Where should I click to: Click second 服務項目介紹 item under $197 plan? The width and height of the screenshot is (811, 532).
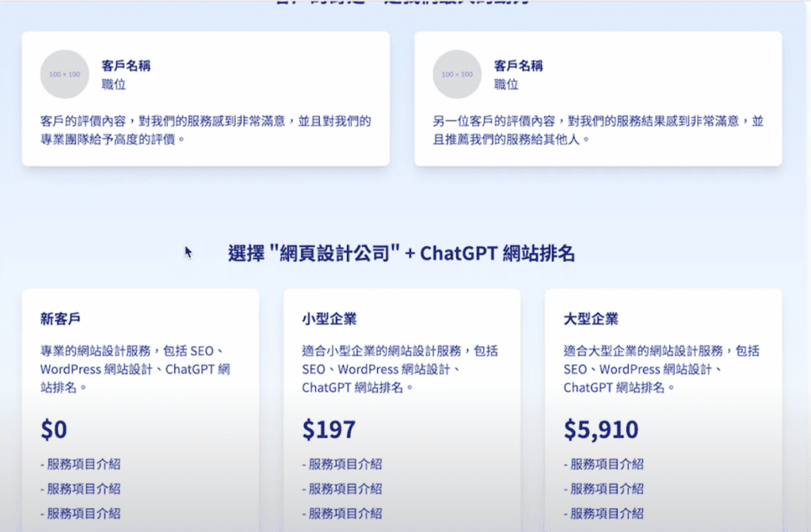pos(342,489)
